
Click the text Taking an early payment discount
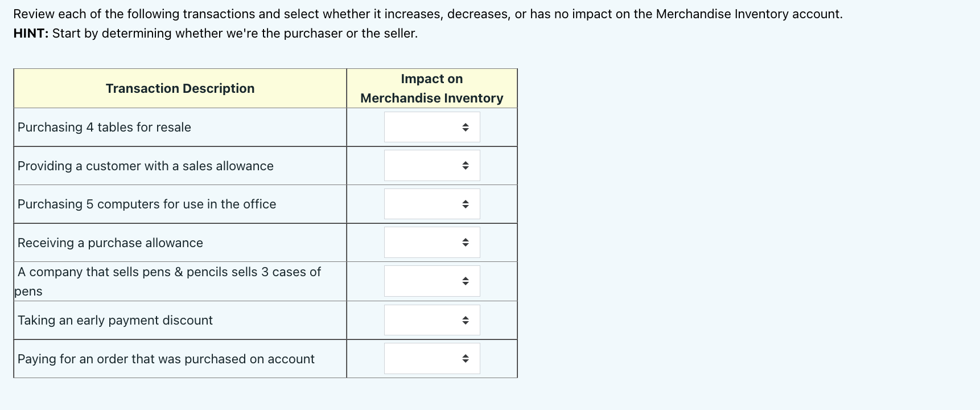click(x=115, y=320)
